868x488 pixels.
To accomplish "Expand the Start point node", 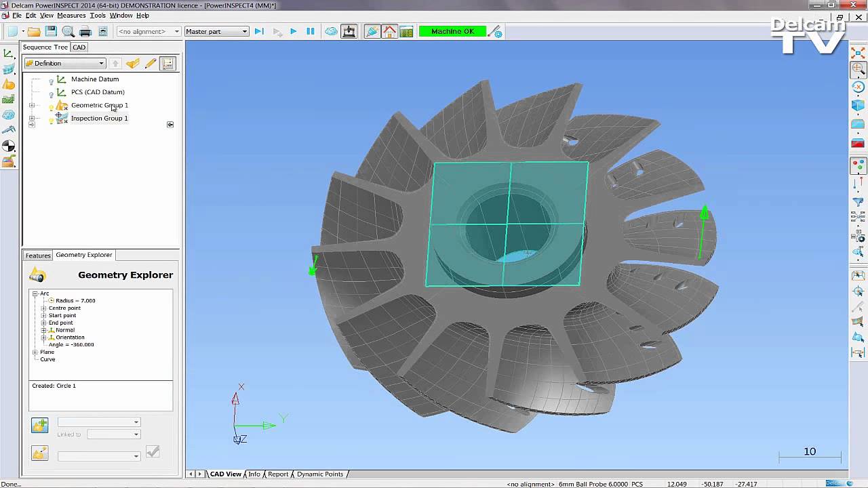I will click(x=43, y=315).
